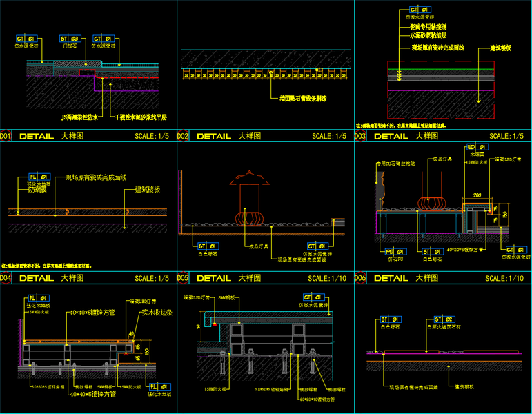Select the "墙面贴石膏线条刷漆" annotation in D02
Viewport: 532px width, 414px height.
[x=303, y=99]
